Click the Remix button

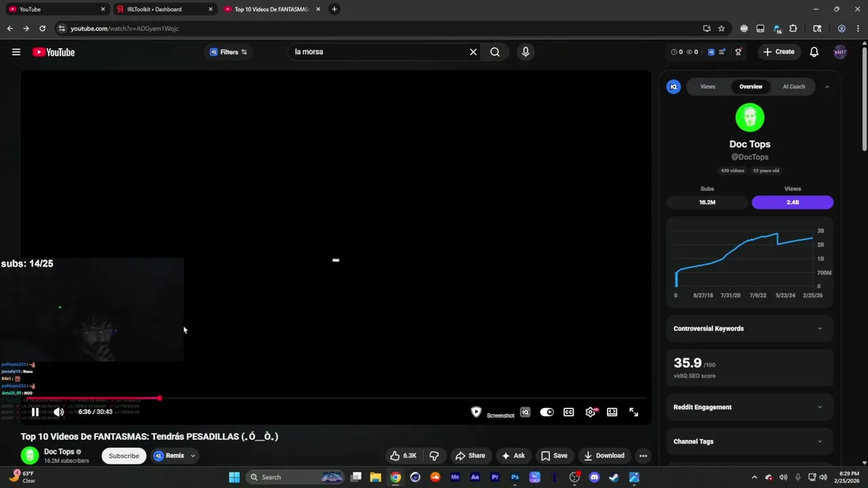(169, 455)
